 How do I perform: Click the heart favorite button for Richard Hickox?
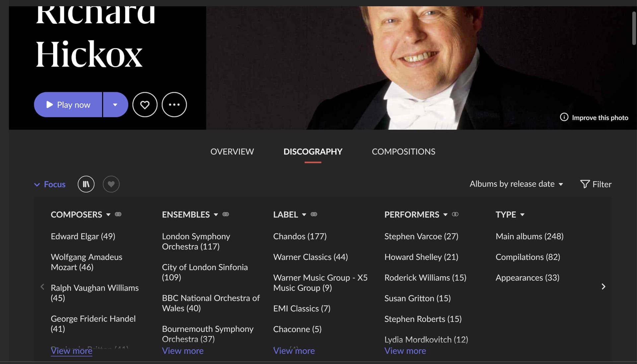click(145, 105)
